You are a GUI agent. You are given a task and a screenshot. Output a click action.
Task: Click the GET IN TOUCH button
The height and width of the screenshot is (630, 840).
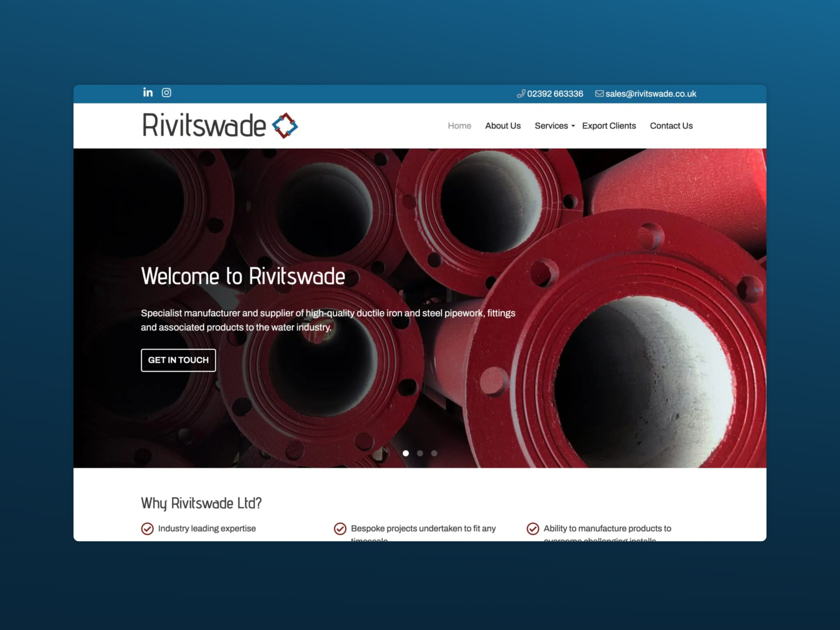click(x=178, y=360)
